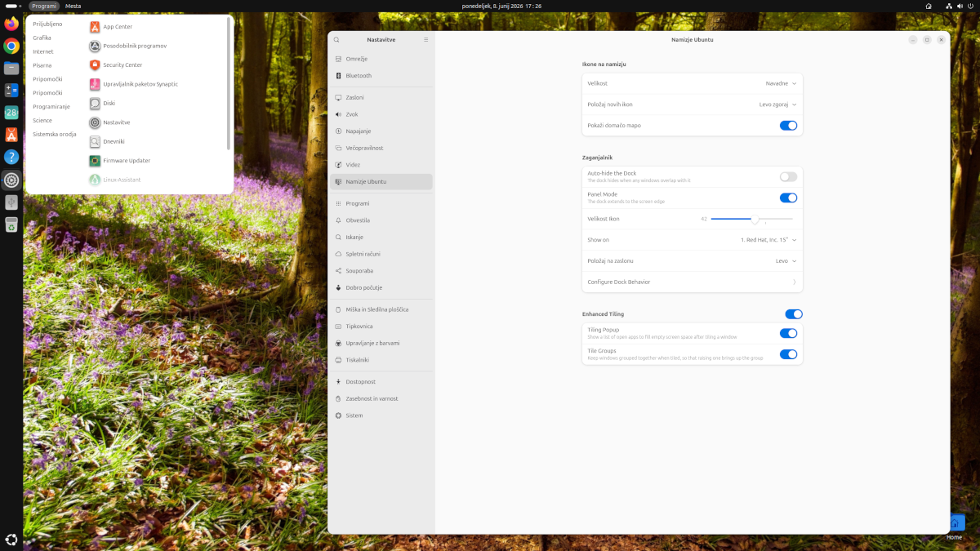Open the hamburger menu in Nastavitve sidebar

(x=425, y=39)
